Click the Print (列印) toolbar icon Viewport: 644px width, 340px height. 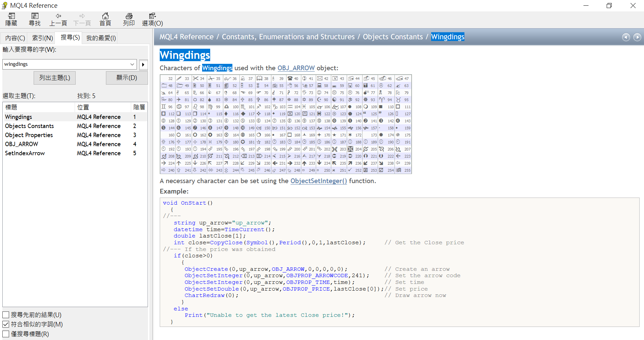click(x=129, y=19)
